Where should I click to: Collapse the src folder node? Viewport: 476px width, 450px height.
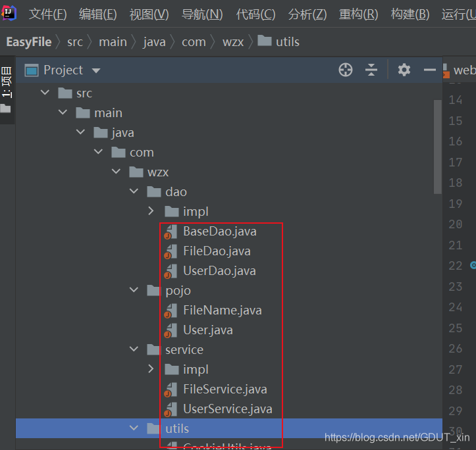click(x=45, y=92)
